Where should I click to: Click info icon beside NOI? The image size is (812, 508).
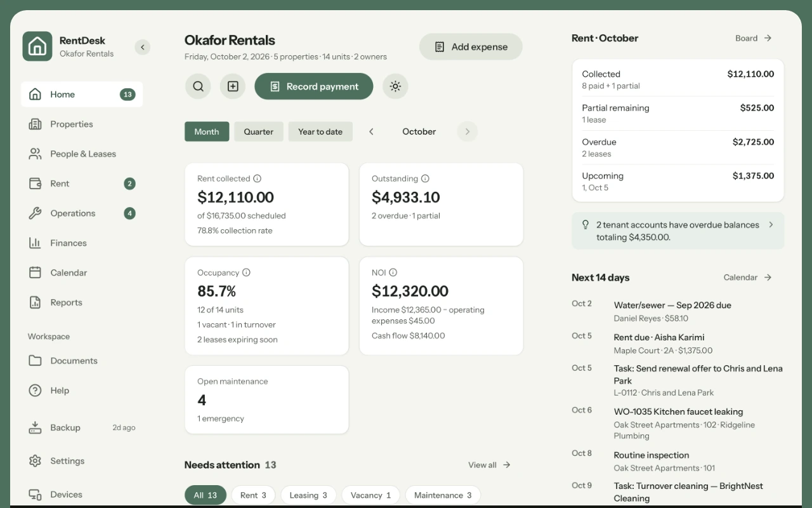point(393,272)
